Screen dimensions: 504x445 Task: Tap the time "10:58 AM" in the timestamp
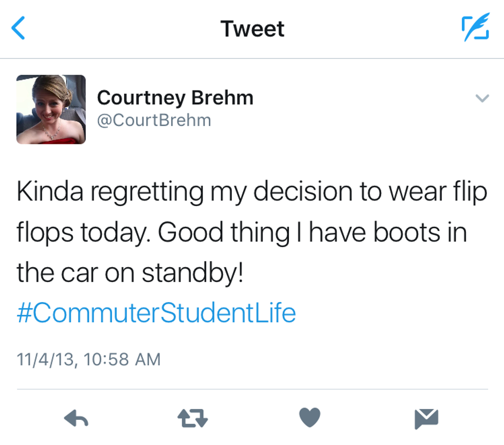(122, 359)
